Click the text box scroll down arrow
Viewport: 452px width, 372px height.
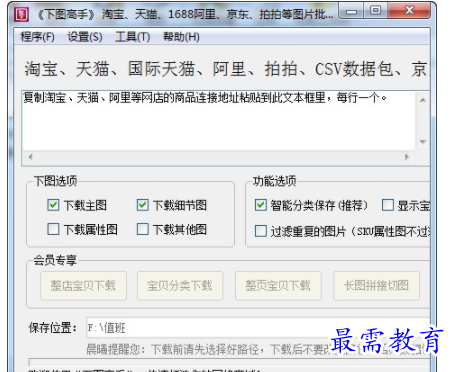tap(423, 142)
